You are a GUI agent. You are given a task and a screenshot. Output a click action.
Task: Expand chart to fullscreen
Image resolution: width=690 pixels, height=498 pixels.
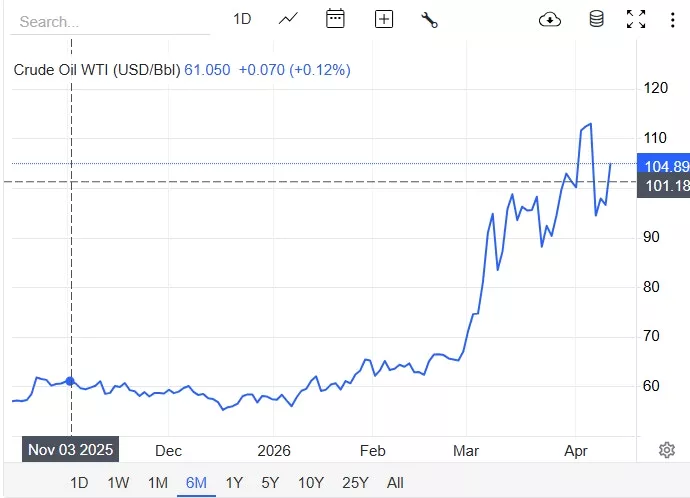636,19
